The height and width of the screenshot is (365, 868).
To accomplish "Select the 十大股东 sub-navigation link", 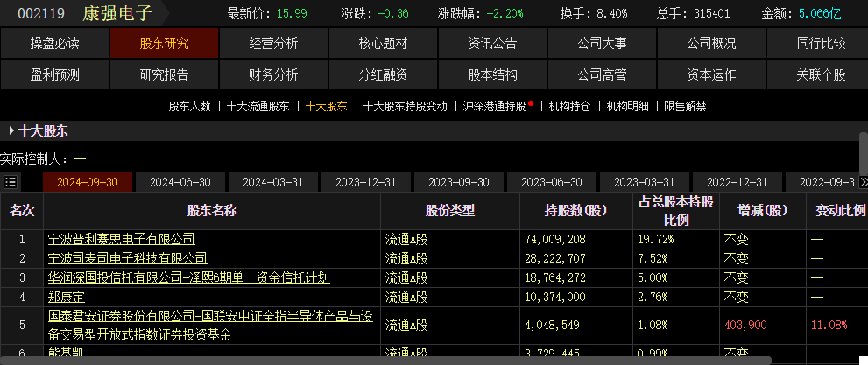I will 327,106.
